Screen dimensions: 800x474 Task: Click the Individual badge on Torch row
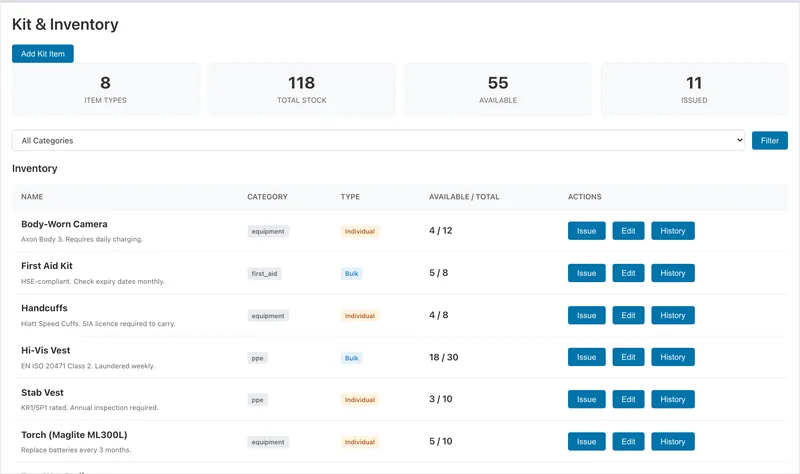pos(360,442)
